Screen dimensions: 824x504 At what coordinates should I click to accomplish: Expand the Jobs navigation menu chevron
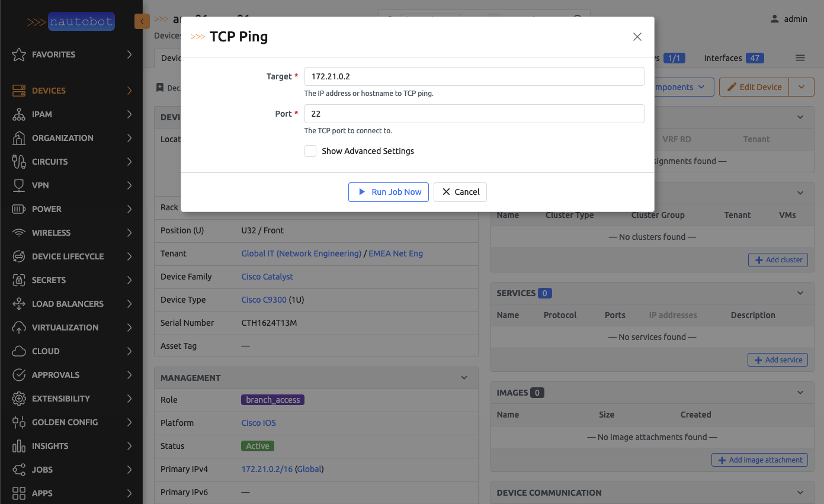pos(129,470)
